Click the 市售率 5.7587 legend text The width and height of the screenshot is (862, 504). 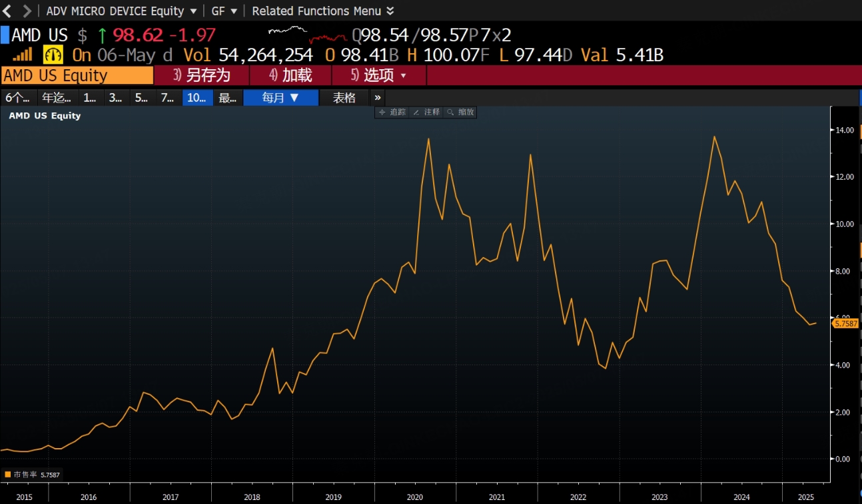(37, 475)
